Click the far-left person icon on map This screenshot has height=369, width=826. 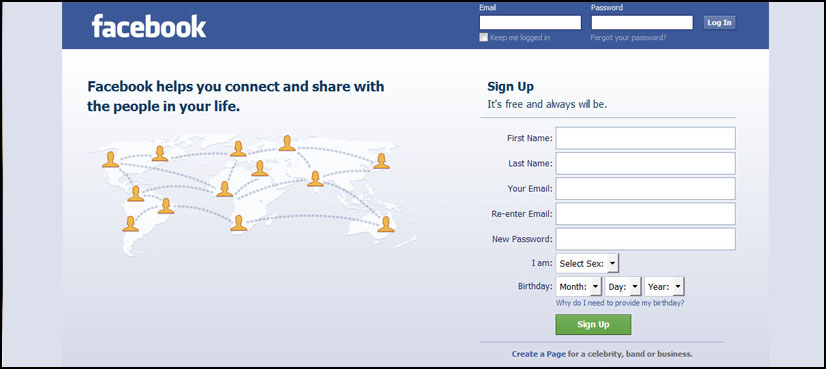(x=110, y=160)
